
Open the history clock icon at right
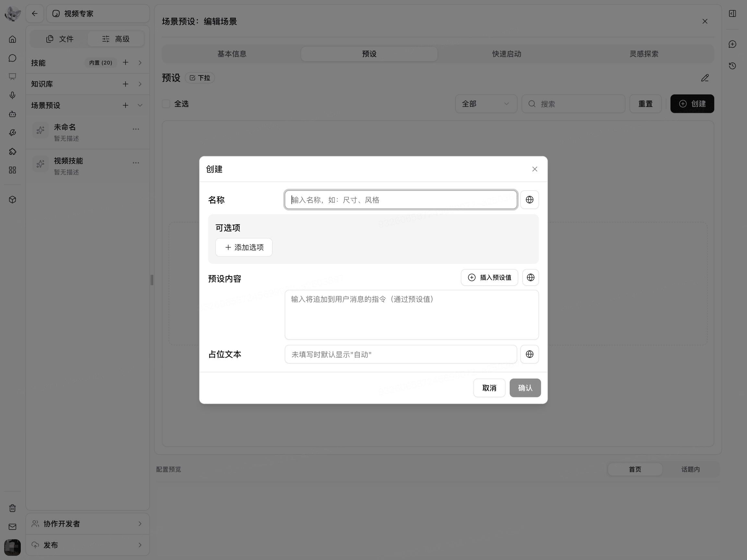732,66
